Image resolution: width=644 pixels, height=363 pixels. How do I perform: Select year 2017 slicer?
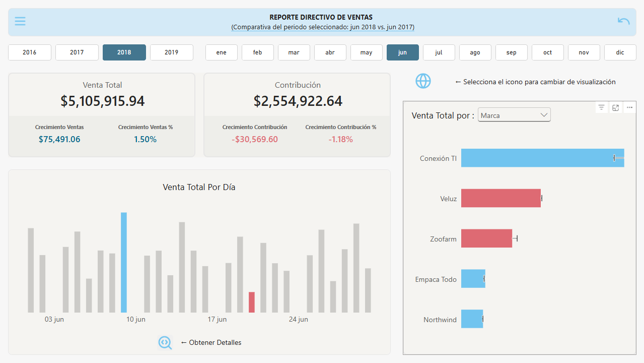coord(77,52)
